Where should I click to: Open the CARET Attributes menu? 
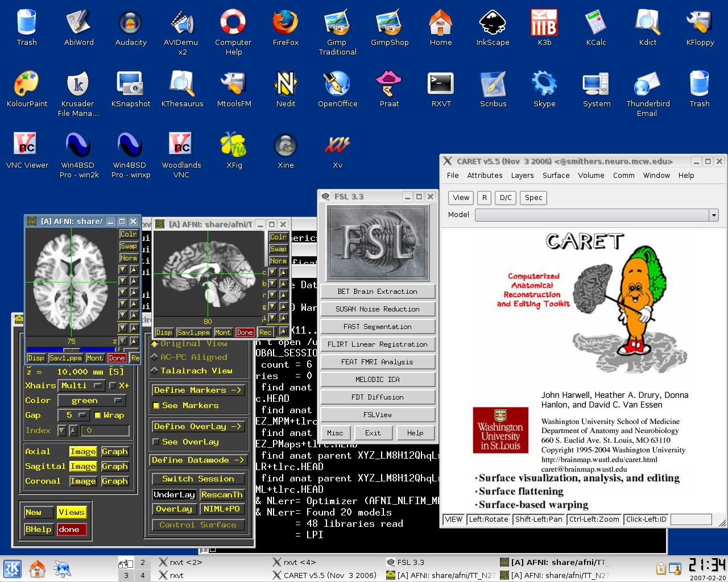[485, 175]
